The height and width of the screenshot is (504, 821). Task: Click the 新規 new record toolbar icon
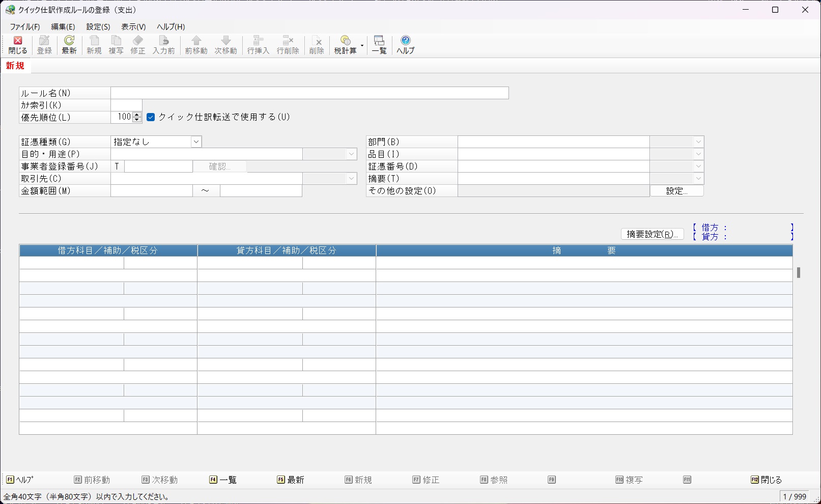click(94, 45)
